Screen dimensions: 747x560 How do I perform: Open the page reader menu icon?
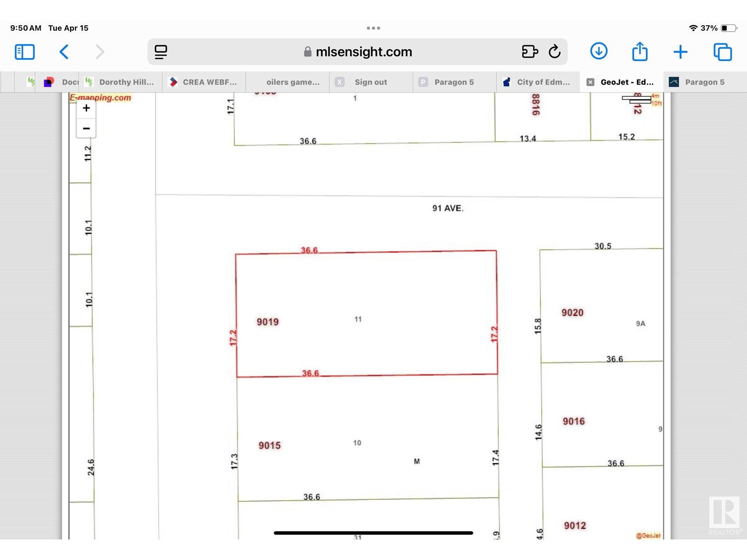pos(161,52)
